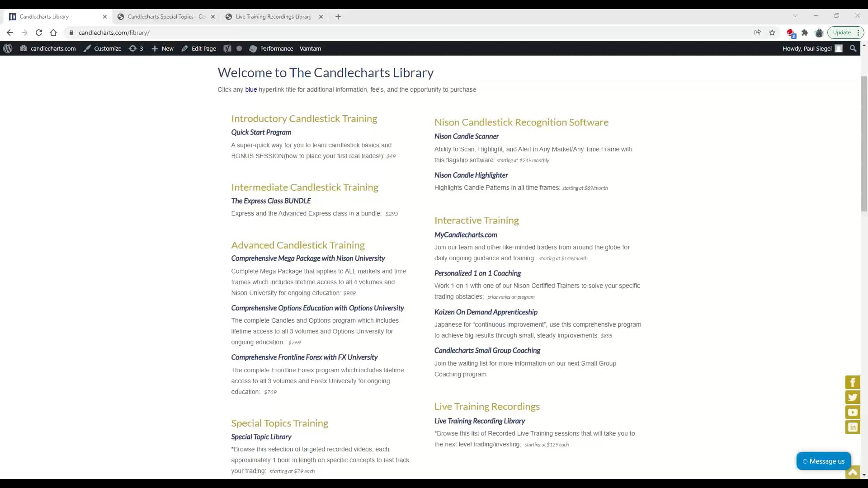Open the Special Topic Library link
This screenshot has height=488, width=868.
tap(261, 436)
